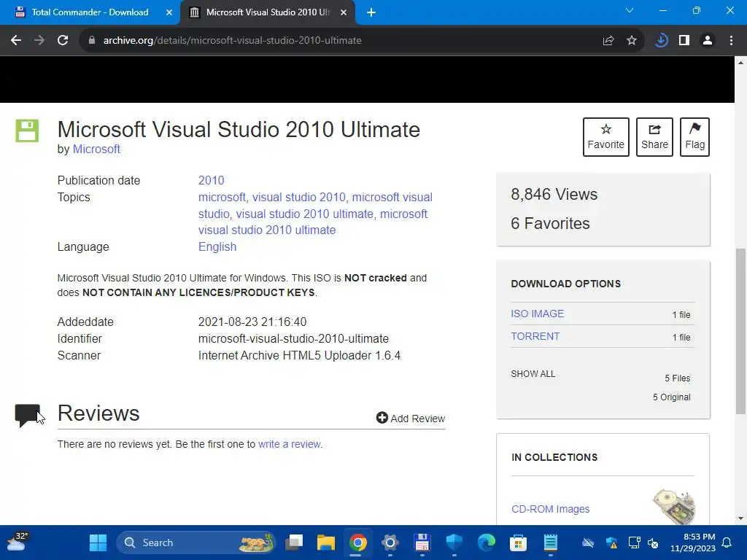Click the Favorite button
The image size is (747, 560).
click(606, 137)
